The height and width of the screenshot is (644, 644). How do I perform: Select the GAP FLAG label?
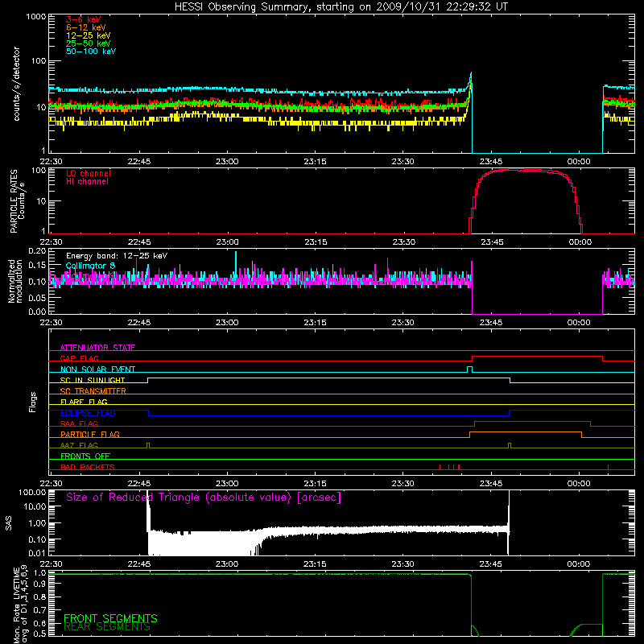(x=79, y=358)
